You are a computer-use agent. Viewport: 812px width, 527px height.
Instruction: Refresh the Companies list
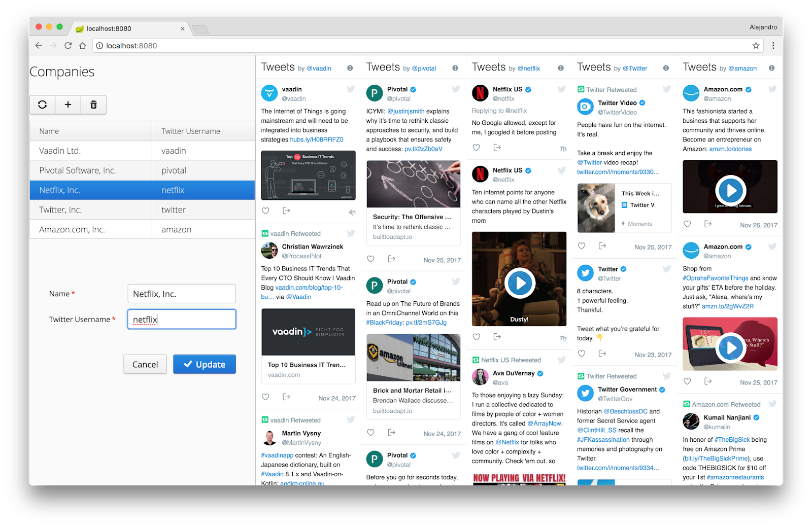click(42, 104)
